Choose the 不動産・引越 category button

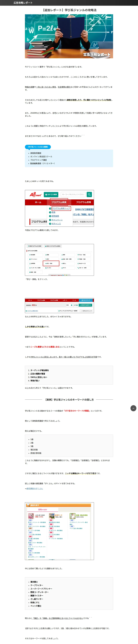click(84, 259)
